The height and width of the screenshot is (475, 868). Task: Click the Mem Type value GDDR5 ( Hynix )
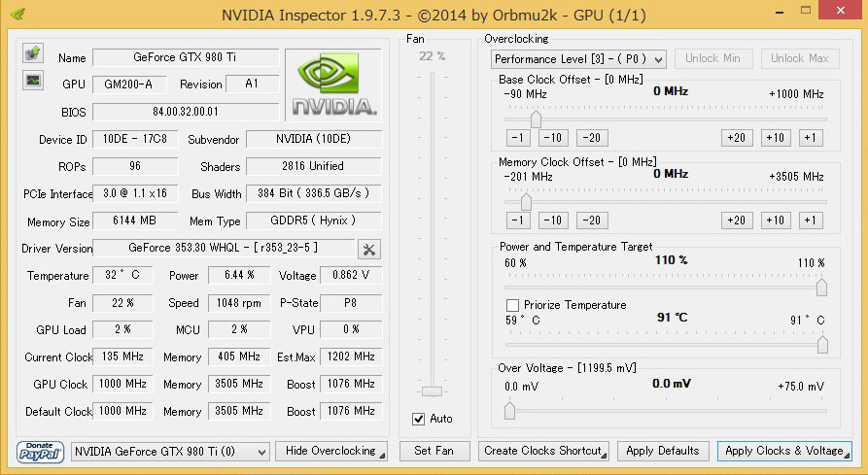313,221
